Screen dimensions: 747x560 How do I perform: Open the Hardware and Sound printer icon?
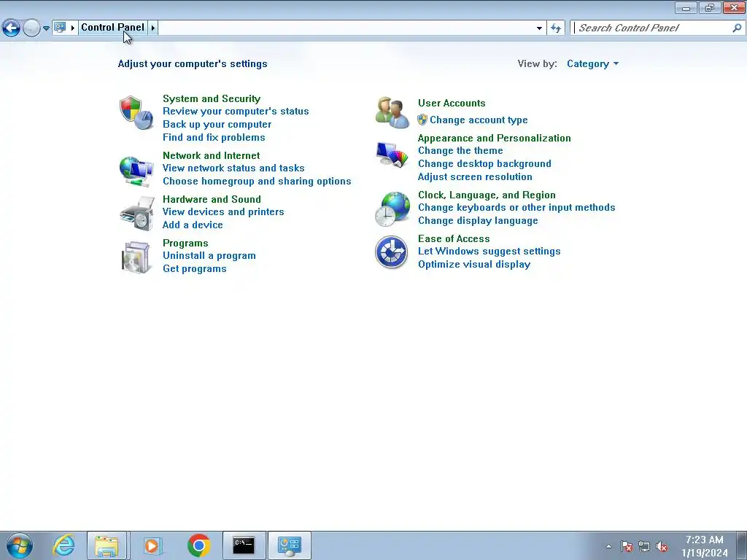137,214
